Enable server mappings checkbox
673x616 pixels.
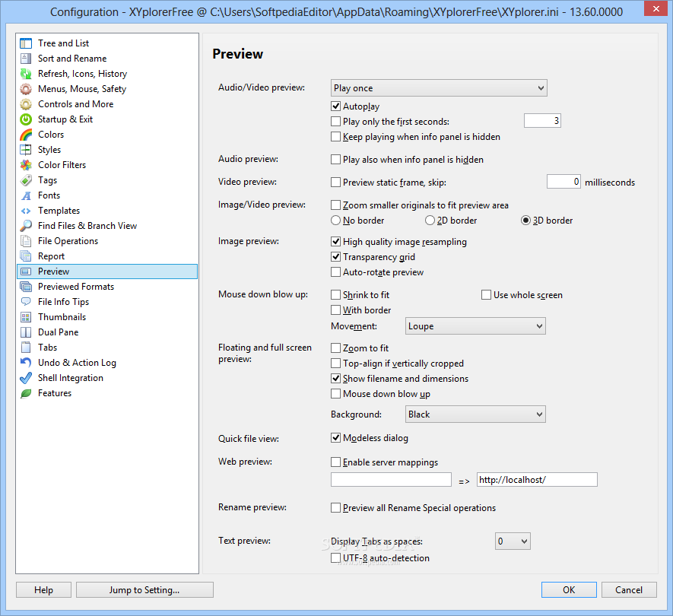[335, 462]
